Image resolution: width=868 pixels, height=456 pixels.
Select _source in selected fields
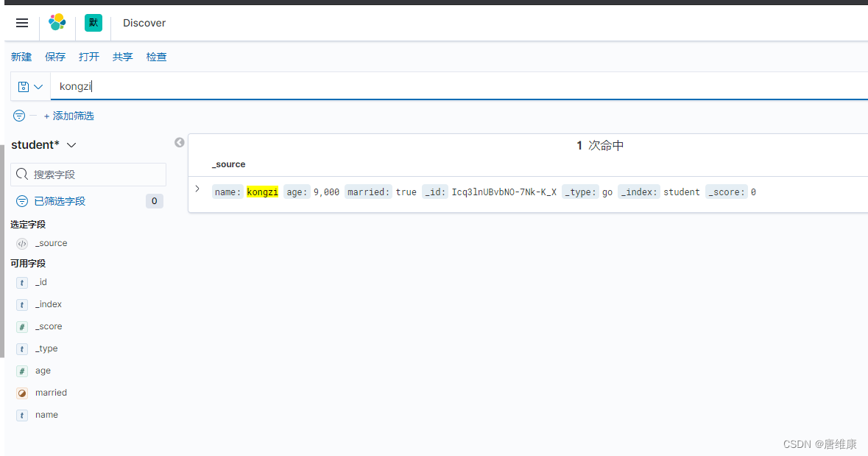(x=51, y=242)
